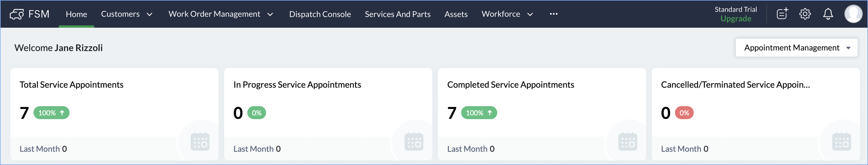Click the FSM app name
Viewport: 868px width, 165px height.
click(x=39, y=14)
